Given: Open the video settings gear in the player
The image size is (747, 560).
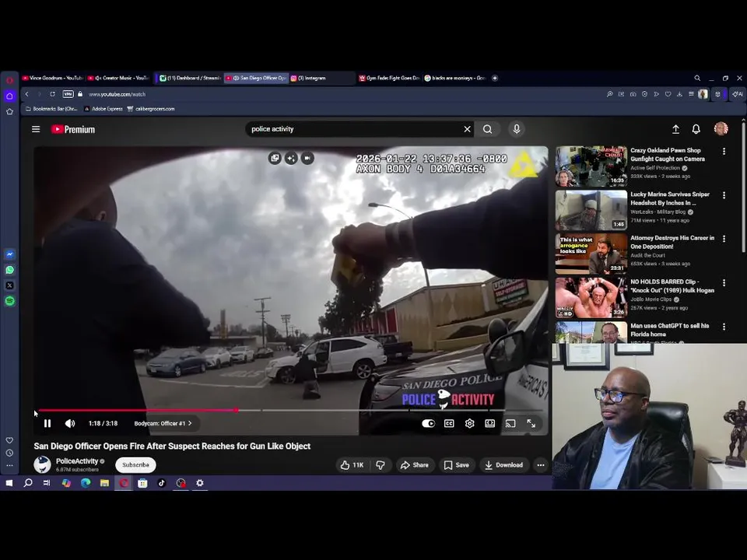Looking at the screenshot, I should [470, 423].
